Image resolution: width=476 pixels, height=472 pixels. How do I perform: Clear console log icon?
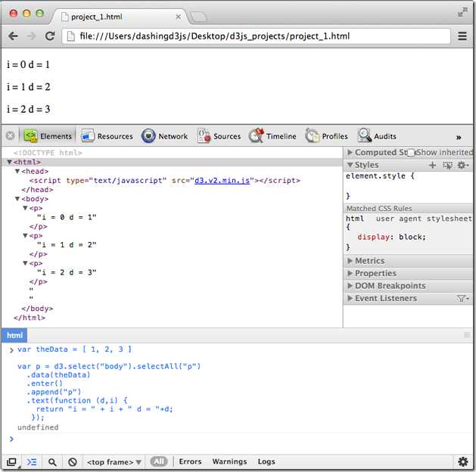coord(72,462)
